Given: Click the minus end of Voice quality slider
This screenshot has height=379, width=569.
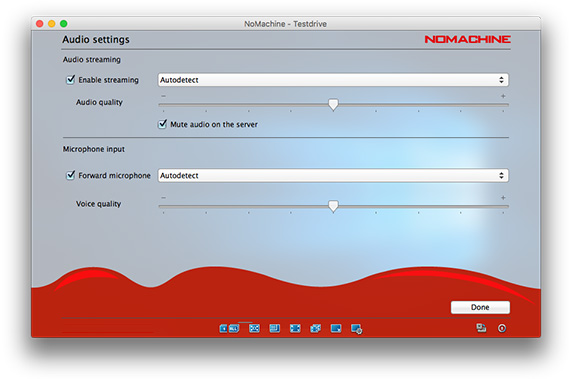Looking at the screenshot, I should tap(163, 198).
